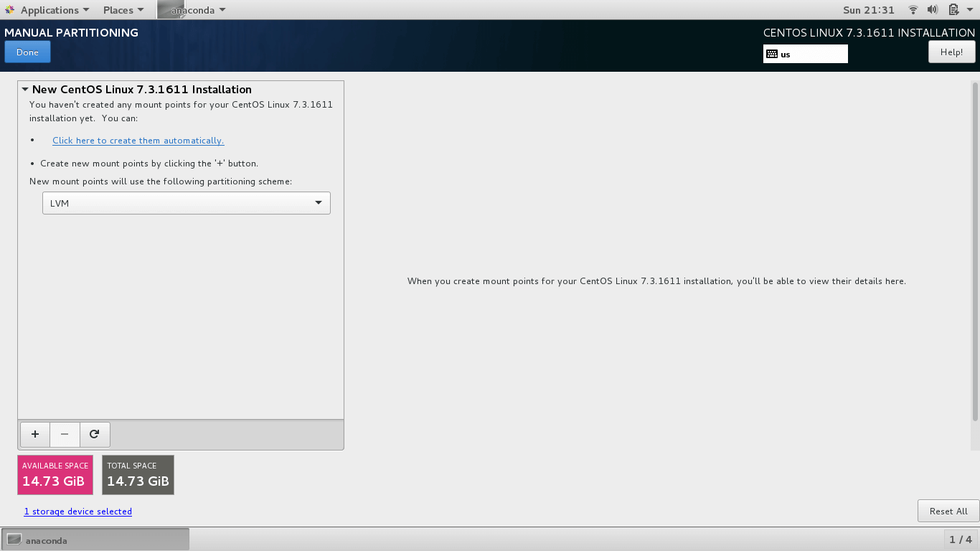The height and width of the screenshot is (551, 980).
Task: Select the anaconda window in the taskbar
Action: (95, 540)
